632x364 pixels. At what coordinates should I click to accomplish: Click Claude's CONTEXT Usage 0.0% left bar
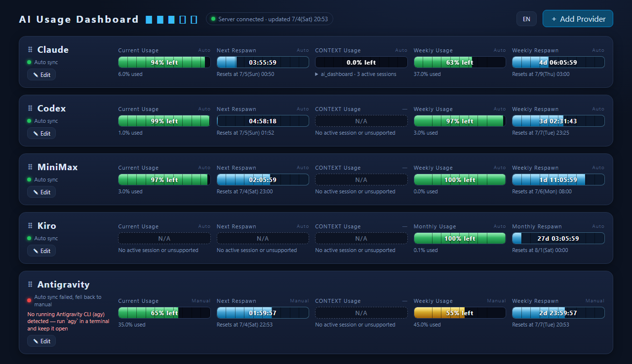[361, 62]
